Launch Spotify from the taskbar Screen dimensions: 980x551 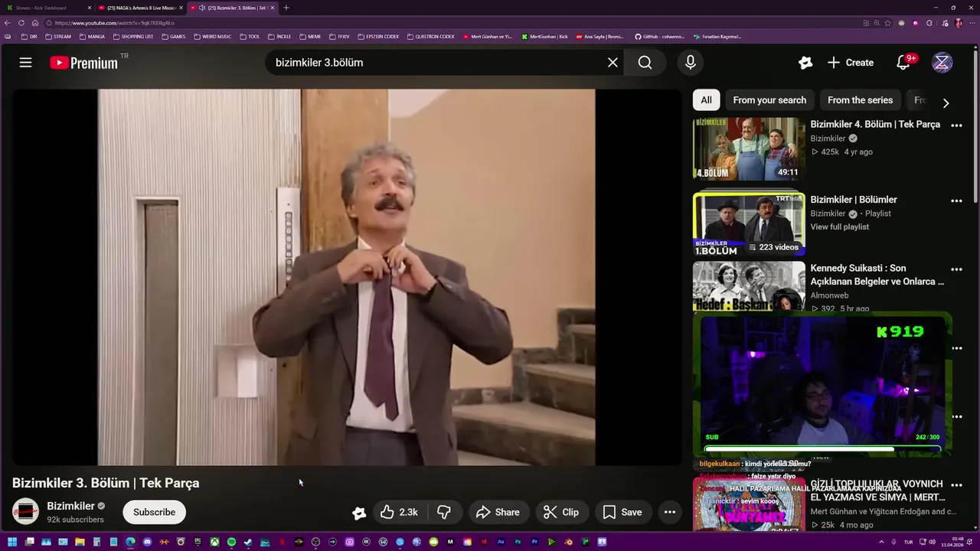point(231,542)
